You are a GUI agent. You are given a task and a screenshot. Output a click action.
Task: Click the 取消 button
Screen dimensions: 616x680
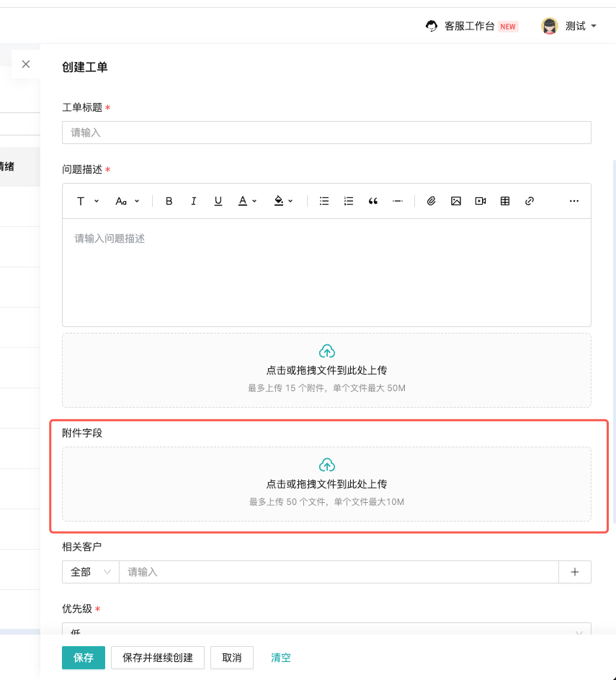click(x=232, y=658)
